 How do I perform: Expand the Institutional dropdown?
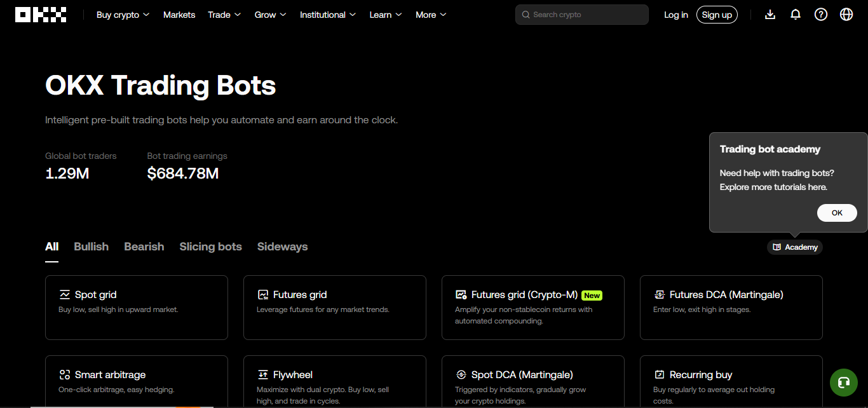[328, 15]
